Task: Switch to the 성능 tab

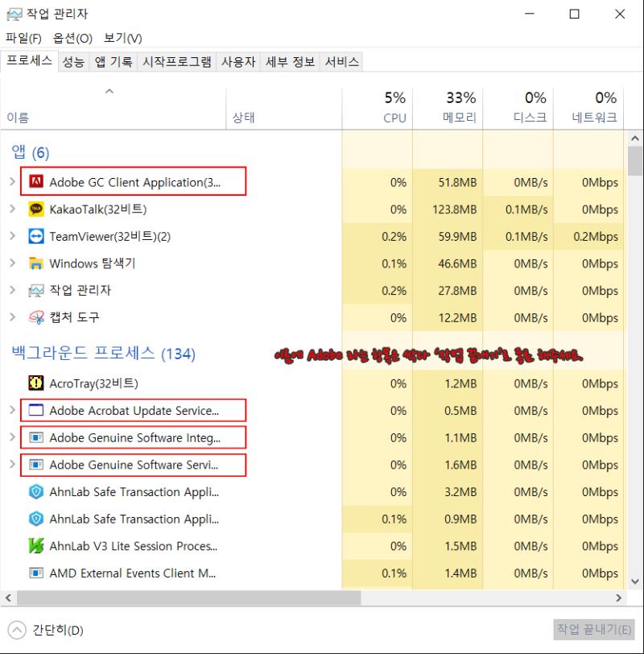Action: pos(73,62)
